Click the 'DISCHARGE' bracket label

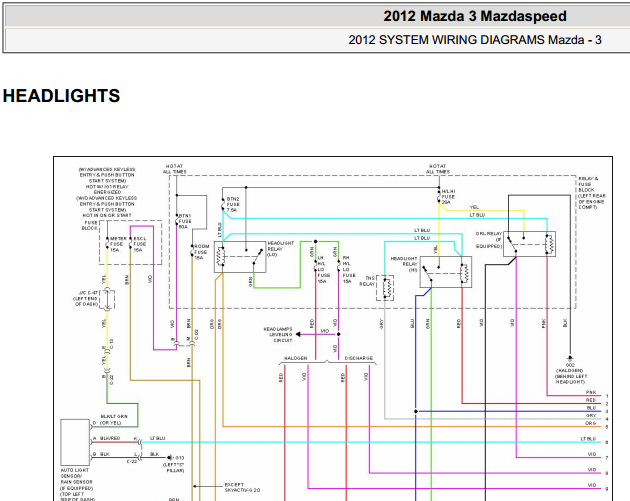pos(359,358)
